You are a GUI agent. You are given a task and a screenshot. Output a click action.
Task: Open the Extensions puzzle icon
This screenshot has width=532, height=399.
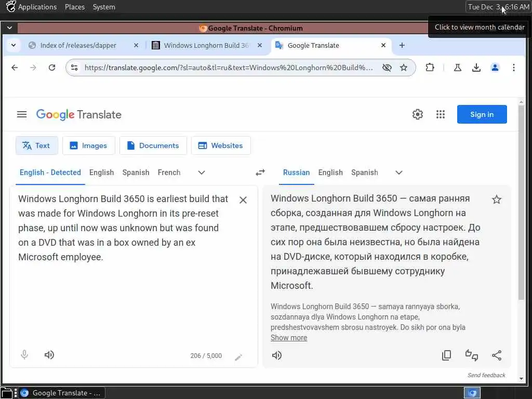(430, 68)
